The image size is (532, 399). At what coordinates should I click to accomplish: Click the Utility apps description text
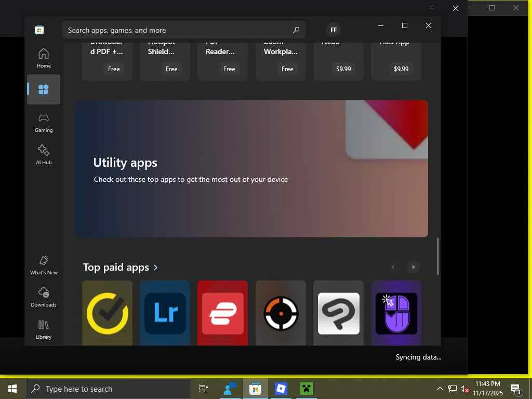(191, 179)
